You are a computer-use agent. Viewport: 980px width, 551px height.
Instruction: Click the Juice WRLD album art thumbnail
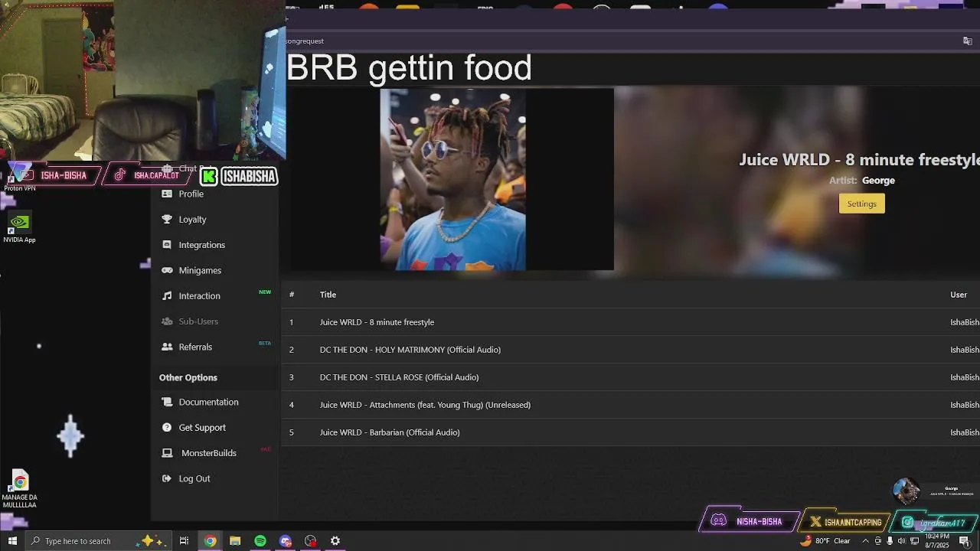[x=453, y=180]
